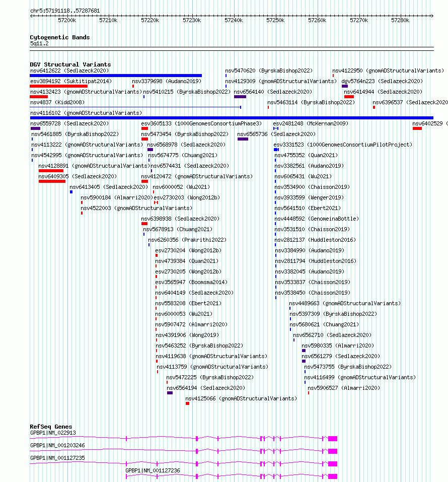This screenshot has height=482, width=448.
Task: Open esv3605133 (1000GenomesConsortiumPhase3) variant
Action: click(201, 123)
